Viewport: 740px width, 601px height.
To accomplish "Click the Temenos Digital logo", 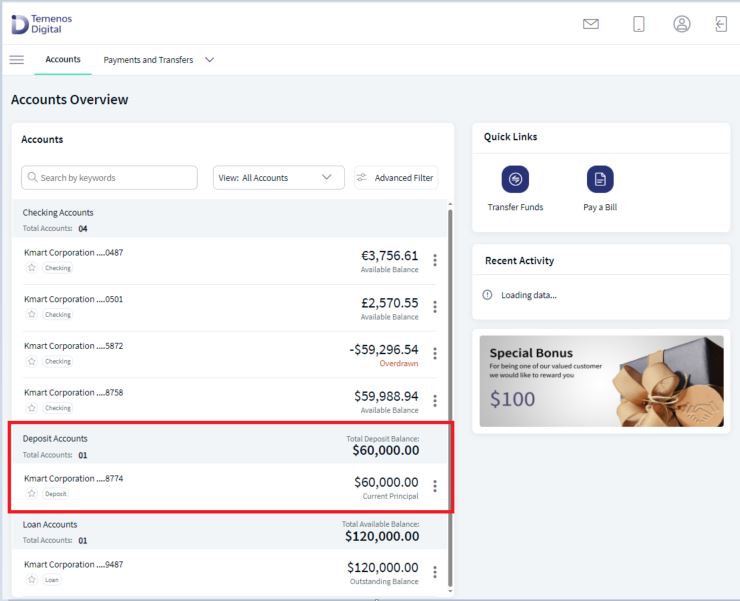I will [42, 24].
